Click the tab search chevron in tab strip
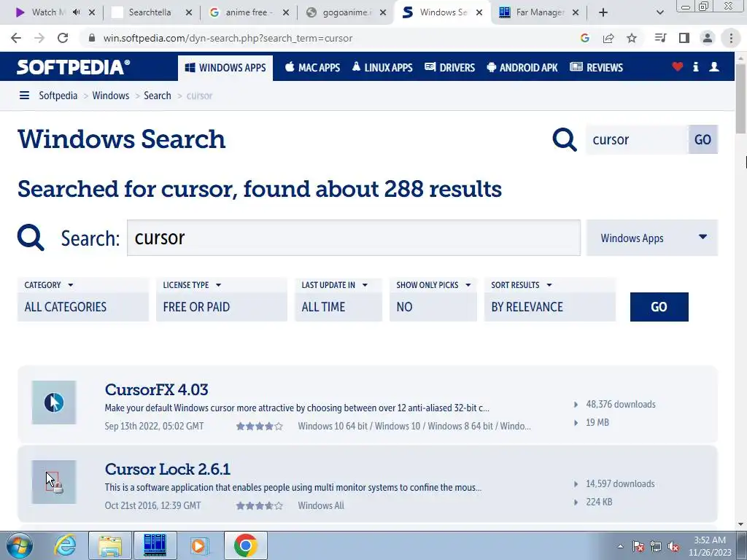The width and height of the screenshot is (747, 560). pos(659,13)
